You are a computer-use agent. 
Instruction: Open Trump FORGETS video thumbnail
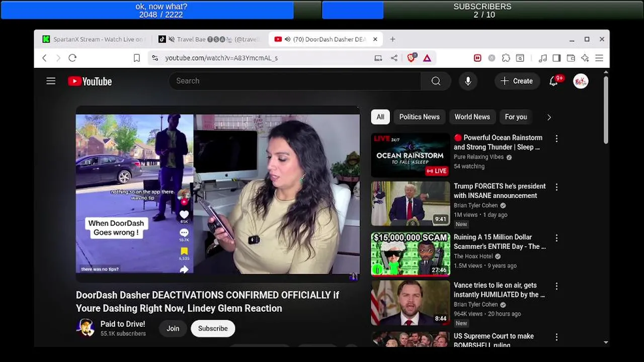tap(411, 204)
